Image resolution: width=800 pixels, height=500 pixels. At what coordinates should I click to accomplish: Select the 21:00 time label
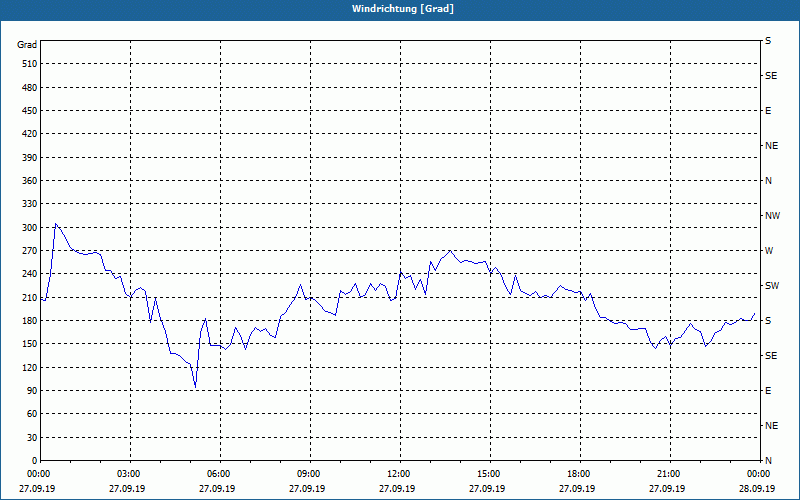pos(667,474)
